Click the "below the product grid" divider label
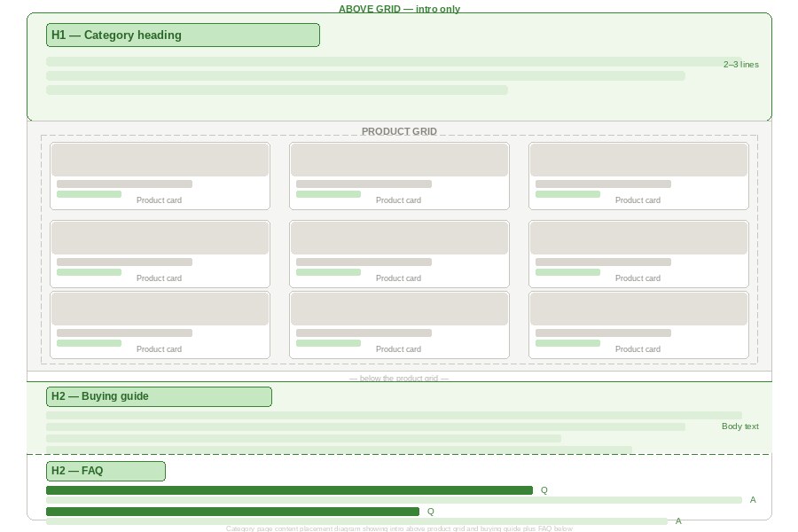The image size is (798, 532). 399,379
